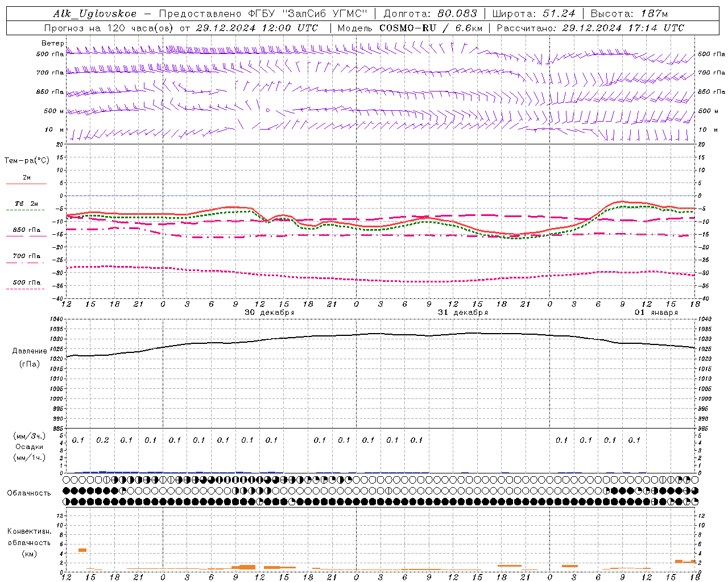Click the 'Td 2м' dew point legend entry
Image resolution: width=728 pixels, height=582 pixels.
pyautogui.click(x=27, y=203)
